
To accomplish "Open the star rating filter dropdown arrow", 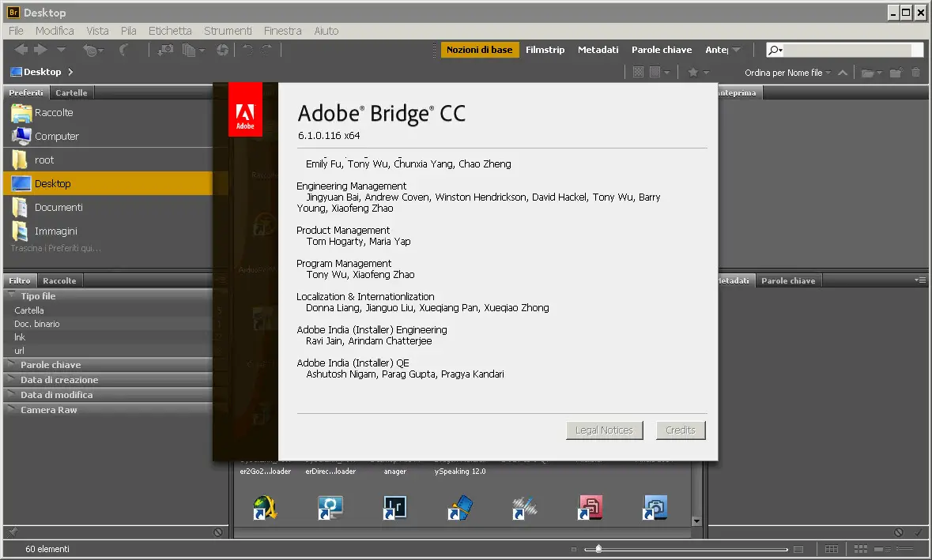I will click(707, 73).
